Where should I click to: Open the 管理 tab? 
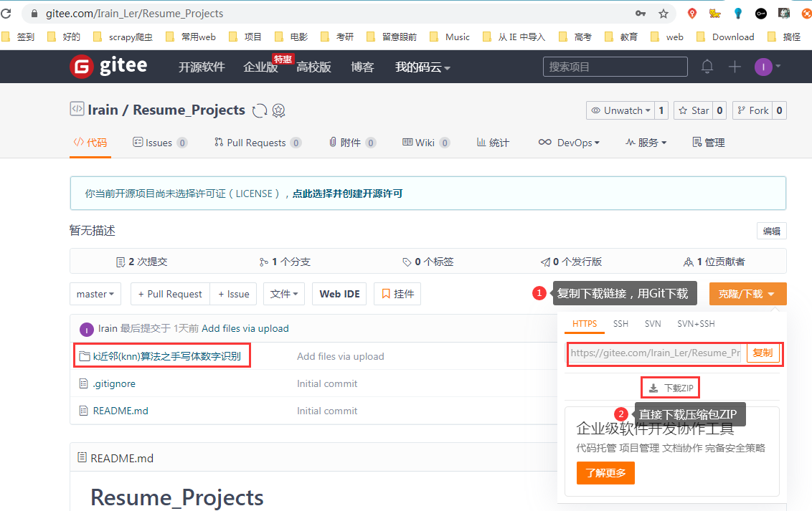click(709, 143)
